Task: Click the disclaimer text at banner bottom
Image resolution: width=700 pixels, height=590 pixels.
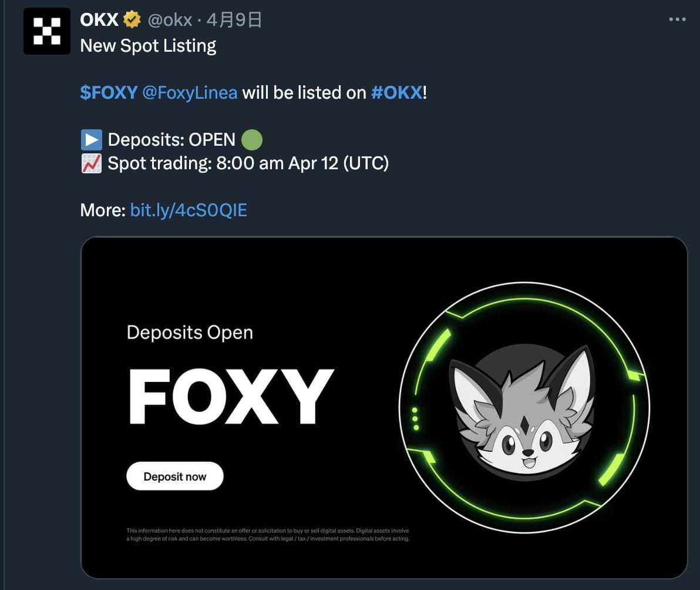Action: click(268, 535)
